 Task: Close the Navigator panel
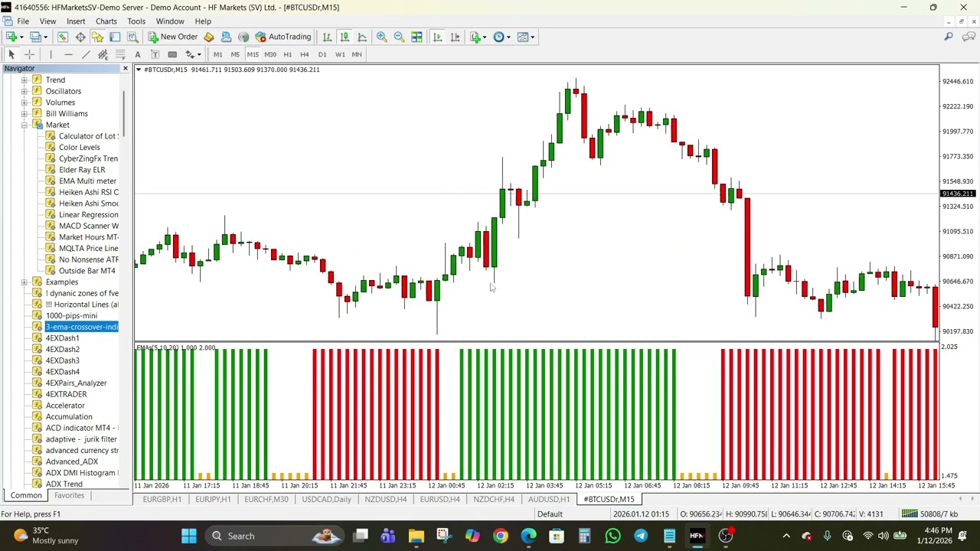[126, 69]
